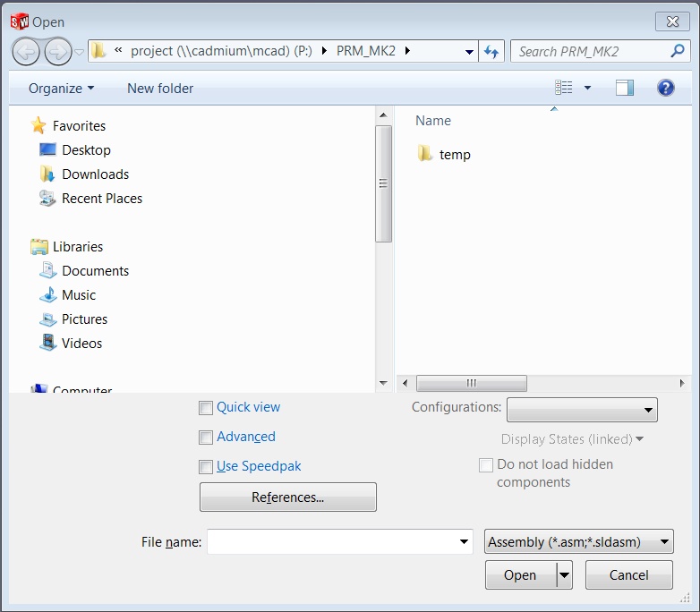
Task: Open file type dropdown Assembly (*.asm;*.sldasm)
Action: coord(579,542)
